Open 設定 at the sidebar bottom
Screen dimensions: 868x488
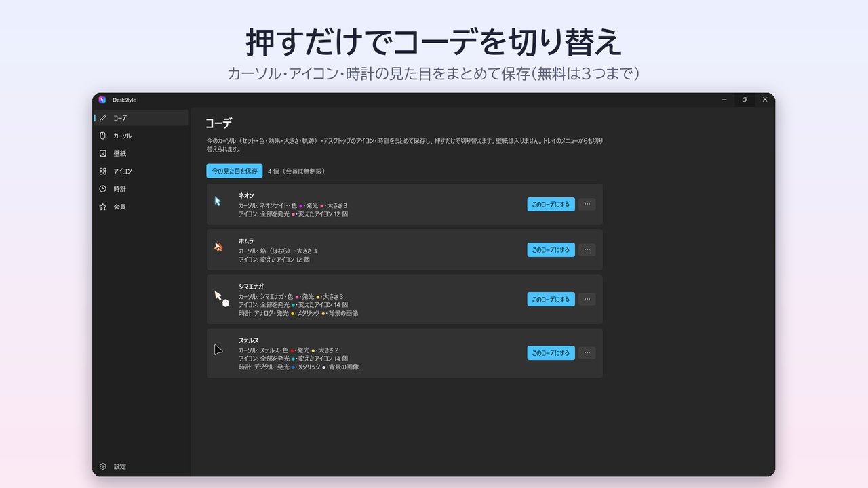(x=141, y=466)
